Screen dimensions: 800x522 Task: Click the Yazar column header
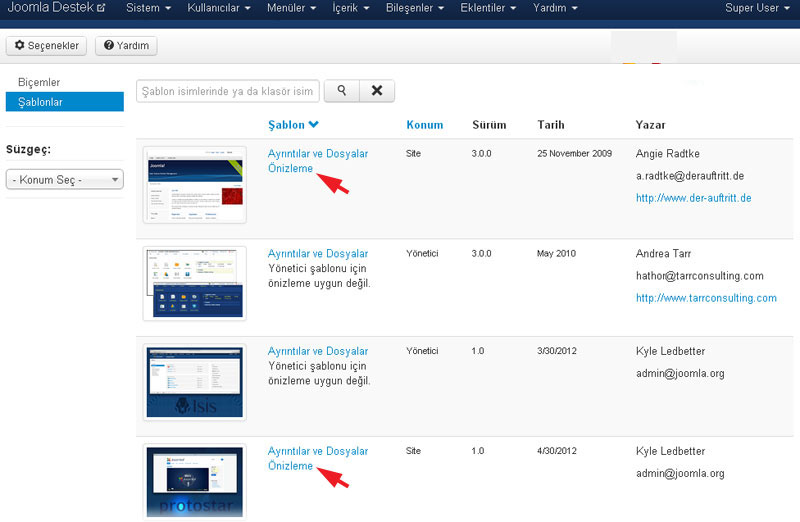[651, 125]
